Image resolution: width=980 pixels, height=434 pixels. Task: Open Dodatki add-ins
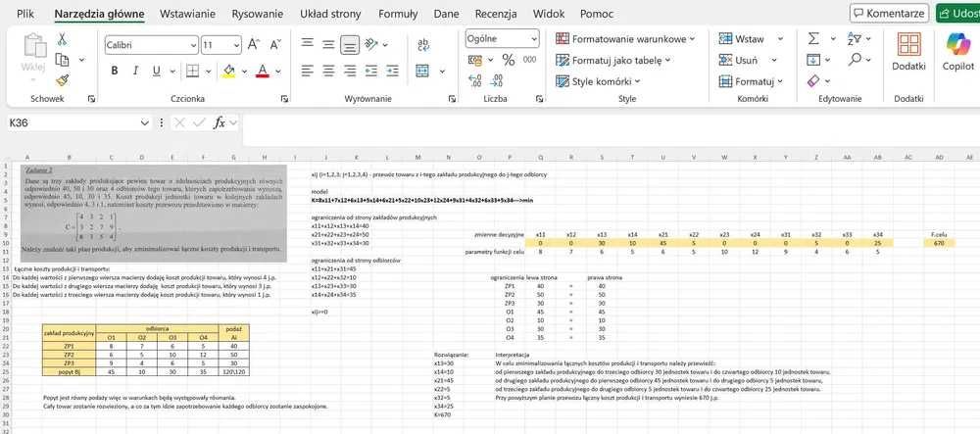pos(908,52)
